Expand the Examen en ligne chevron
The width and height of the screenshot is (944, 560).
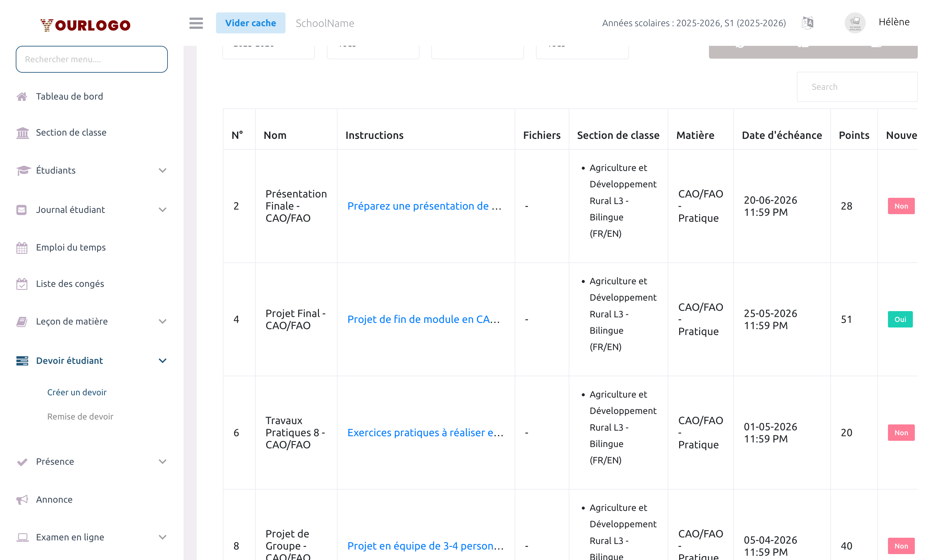(162, 537)
